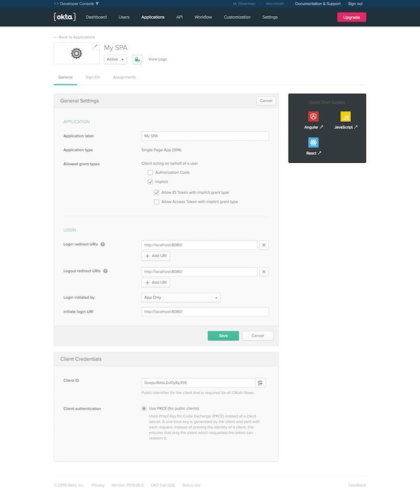Select the Use PKCE radio button

point(144,408)
